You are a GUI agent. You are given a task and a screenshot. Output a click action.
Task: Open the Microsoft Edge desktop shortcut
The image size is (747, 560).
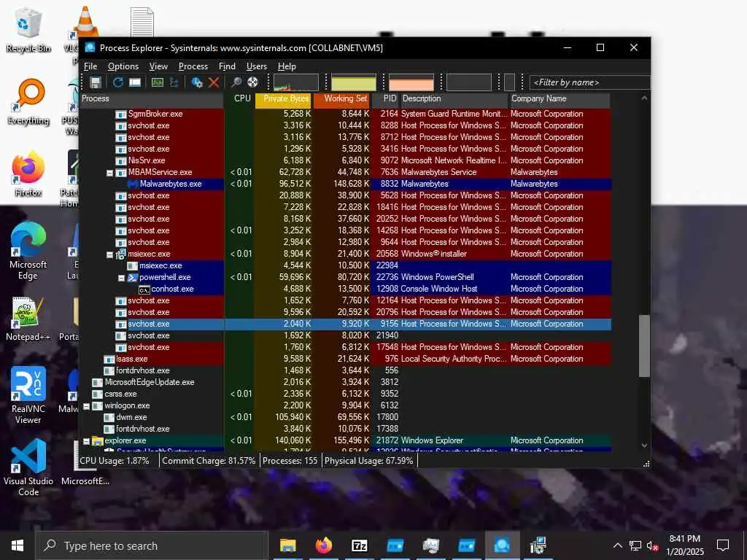pyautogui.click(x=28, y=251)
